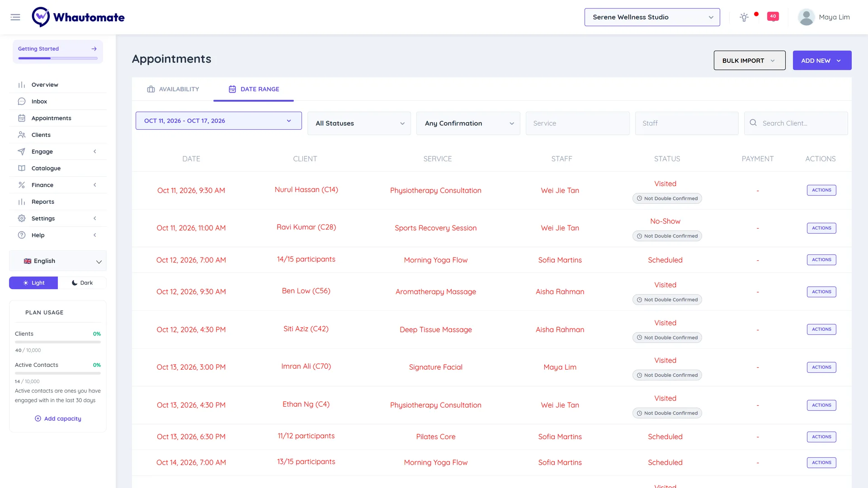
Task: Click the Getting Started progress bar
Action: (58, 58)
